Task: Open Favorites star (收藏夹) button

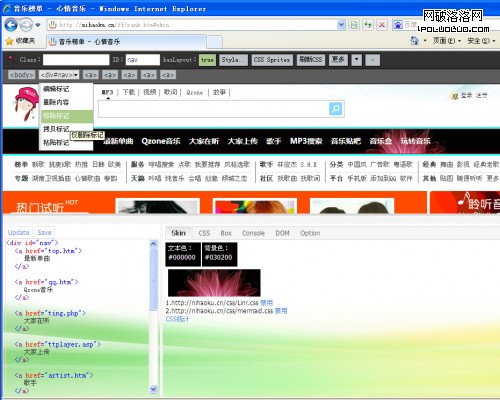Action: 21,41
